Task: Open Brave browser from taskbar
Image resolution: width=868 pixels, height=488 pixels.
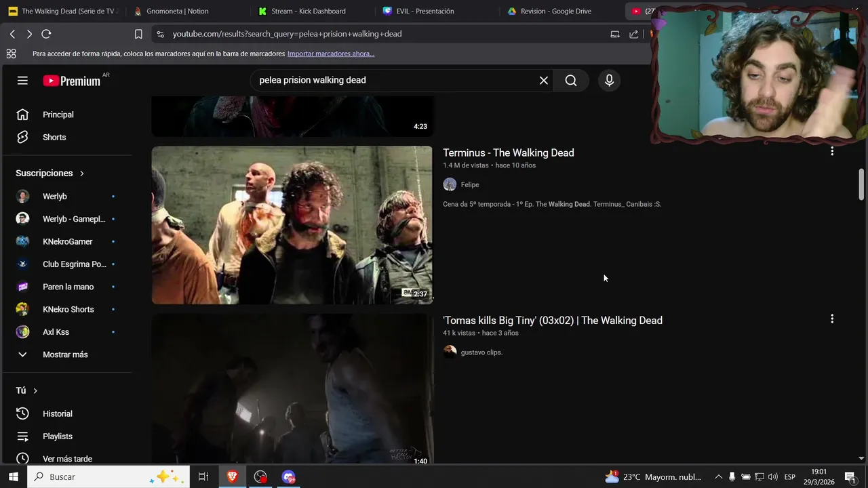Action: tap(233, 476)
